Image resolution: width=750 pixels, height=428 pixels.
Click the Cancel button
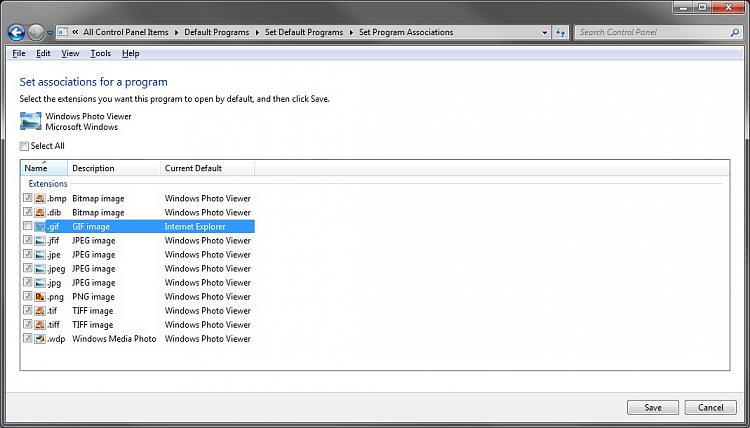click(x=710, y=407)
